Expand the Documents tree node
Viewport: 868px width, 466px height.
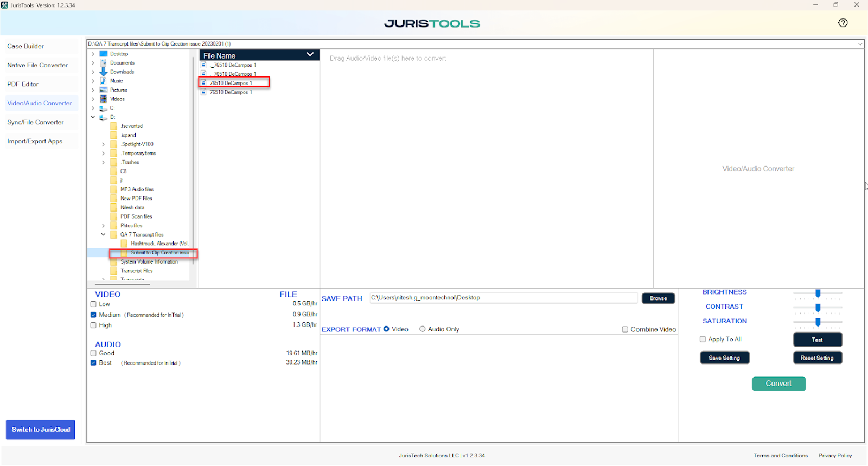[93, 63]
